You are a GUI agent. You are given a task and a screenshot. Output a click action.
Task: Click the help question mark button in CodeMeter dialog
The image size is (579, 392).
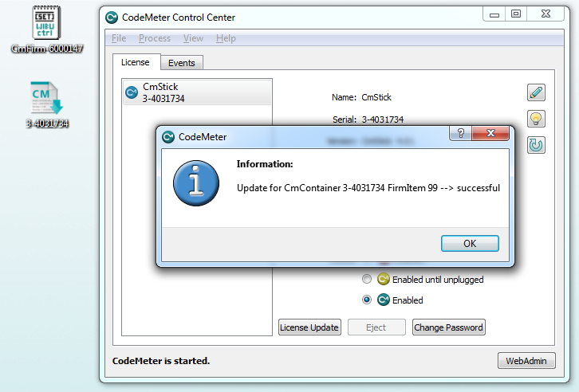[x=460, y=133]
